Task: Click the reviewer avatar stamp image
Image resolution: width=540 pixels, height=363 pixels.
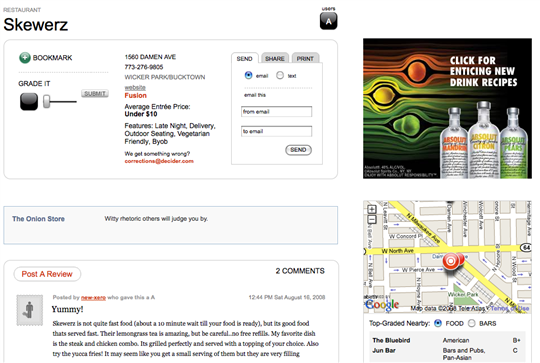Action: [x=30, y=310]
